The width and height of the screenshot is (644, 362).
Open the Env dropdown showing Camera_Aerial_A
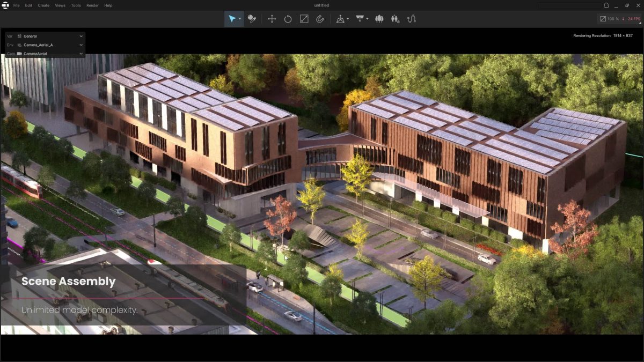(x=45, y=45)
